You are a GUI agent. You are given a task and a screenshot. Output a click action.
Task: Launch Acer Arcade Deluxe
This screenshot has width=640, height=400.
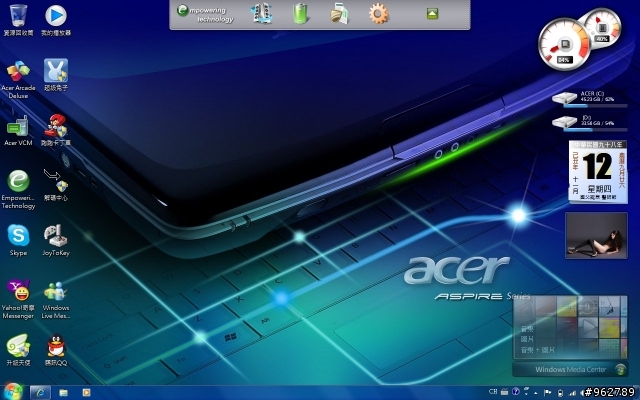[18, 79]
